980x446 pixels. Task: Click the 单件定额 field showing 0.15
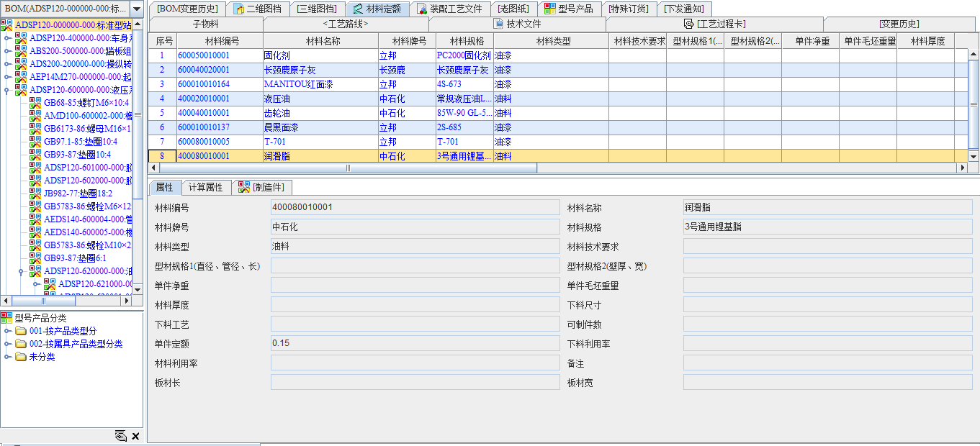pos(415,343)
